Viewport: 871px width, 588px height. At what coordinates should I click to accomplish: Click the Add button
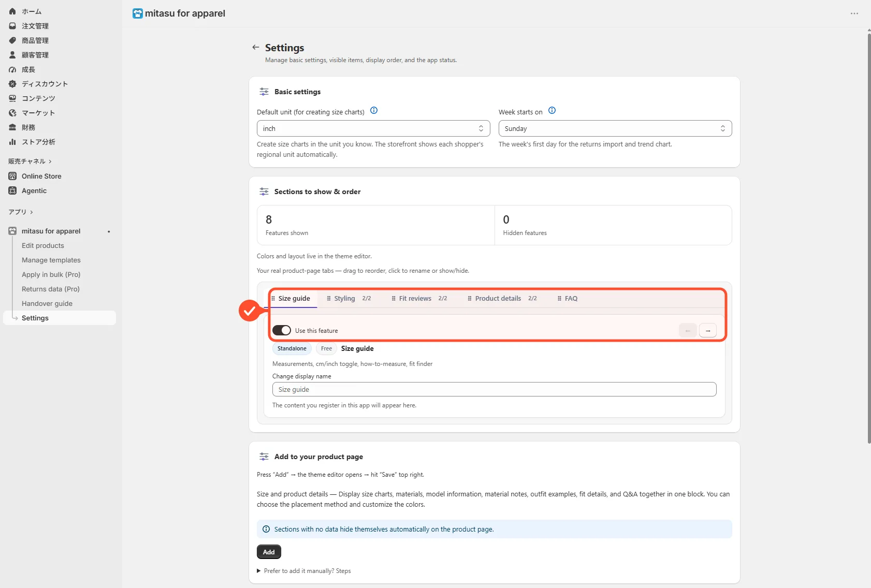(269, 552)
